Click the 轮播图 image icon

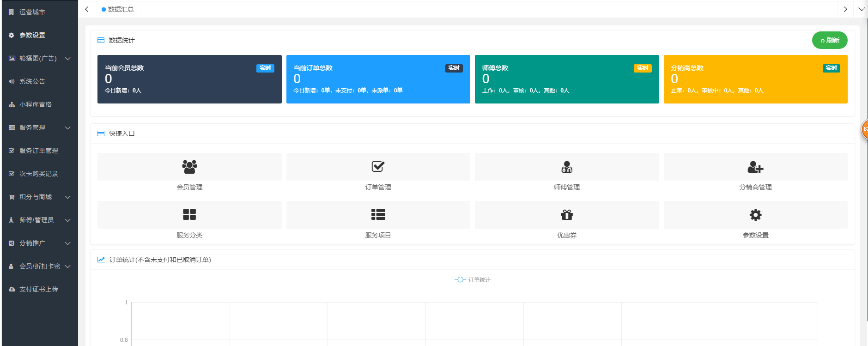[12, 58]
